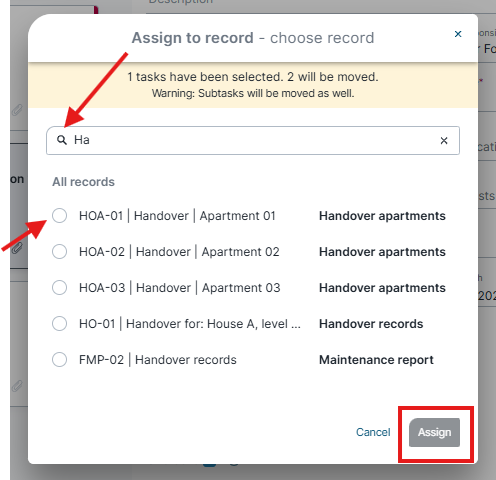
Task: Clear the search field with X icon
Action: coord(444,141)
